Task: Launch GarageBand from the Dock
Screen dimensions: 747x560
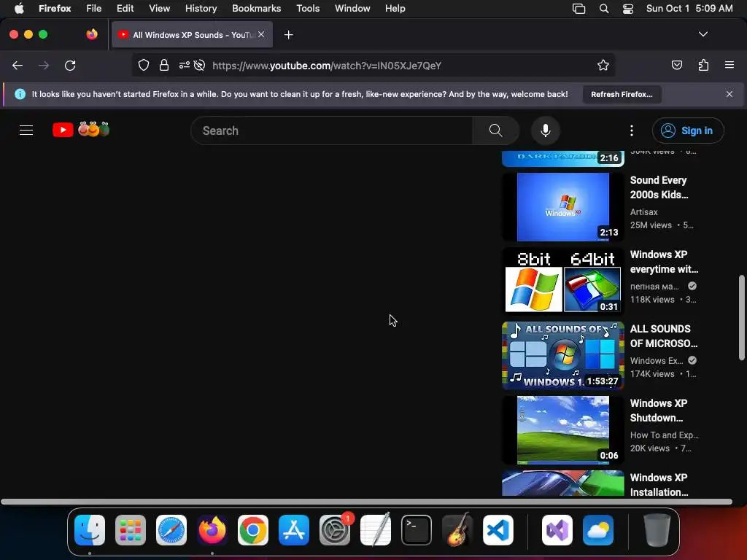Action: 457,530
